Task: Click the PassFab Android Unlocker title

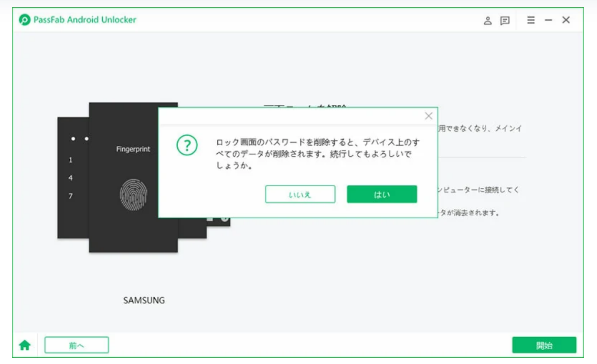Action: point(85,20)
